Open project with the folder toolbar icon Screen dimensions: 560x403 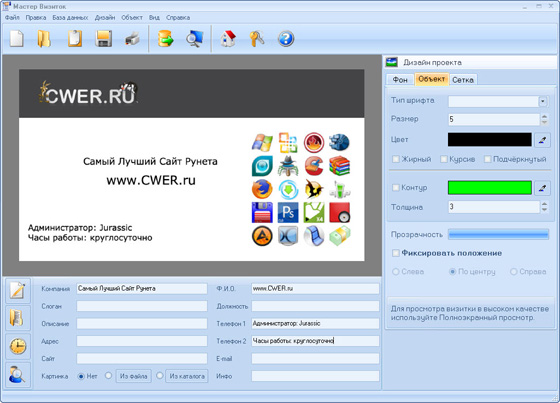point(44,39)
